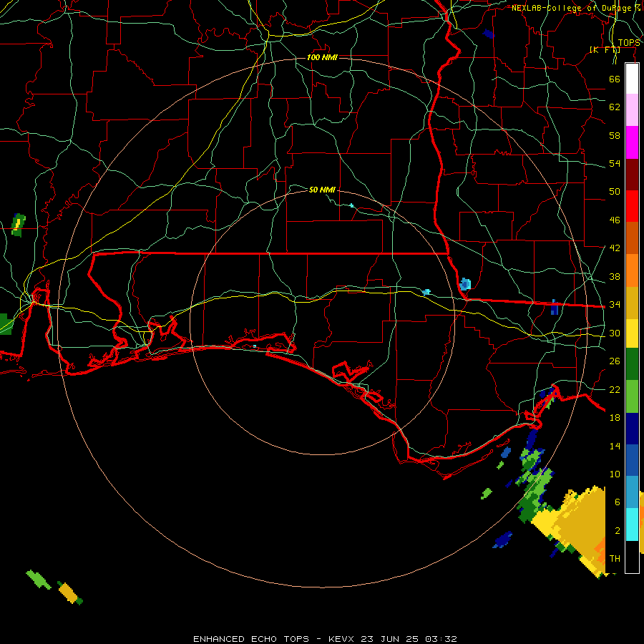Click the "50" legend value

(615, 191)
